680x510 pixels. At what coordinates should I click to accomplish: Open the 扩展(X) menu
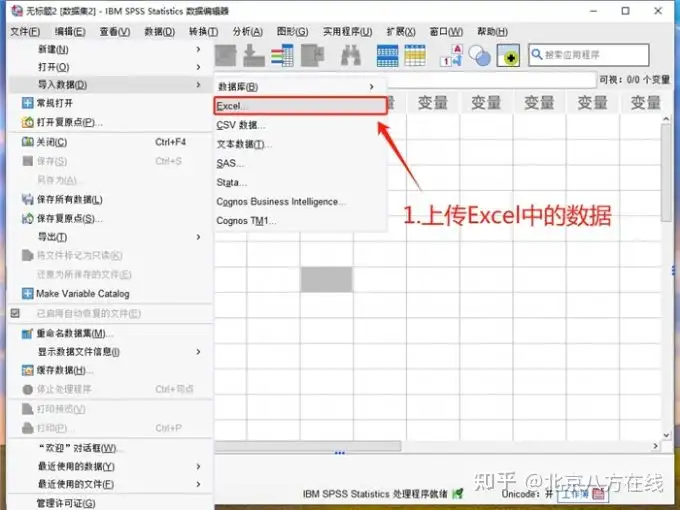pos(401,32)
